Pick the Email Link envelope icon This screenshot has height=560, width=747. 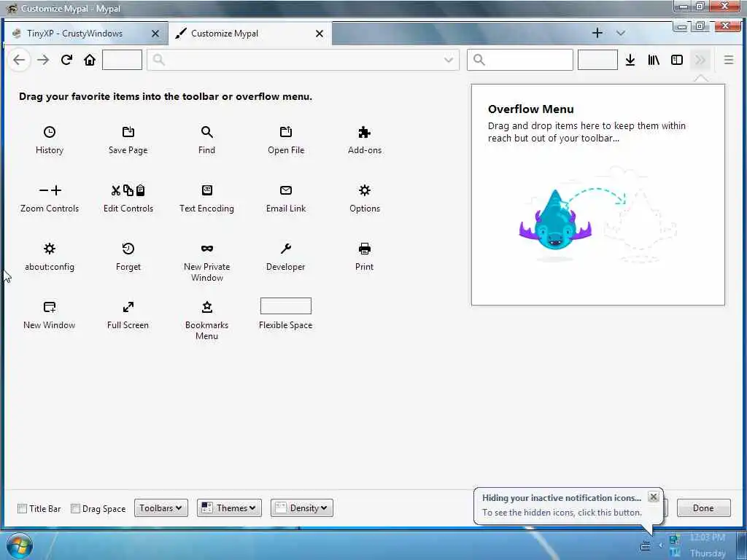pos(286,190)
